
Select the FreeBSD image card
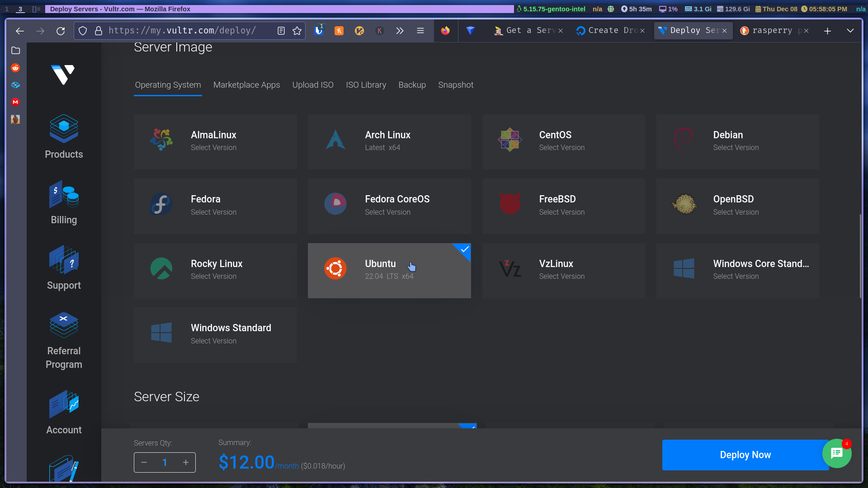[563, 206]
